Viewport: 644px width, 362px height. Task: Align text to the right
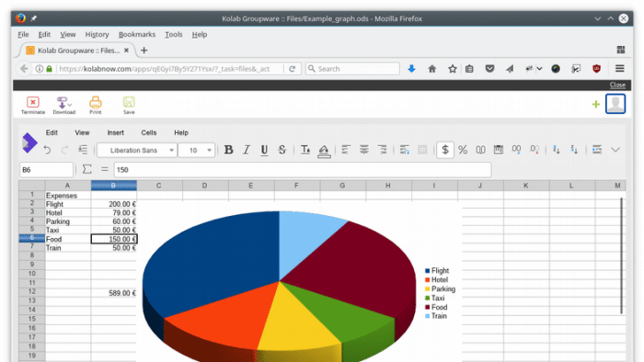382,150
